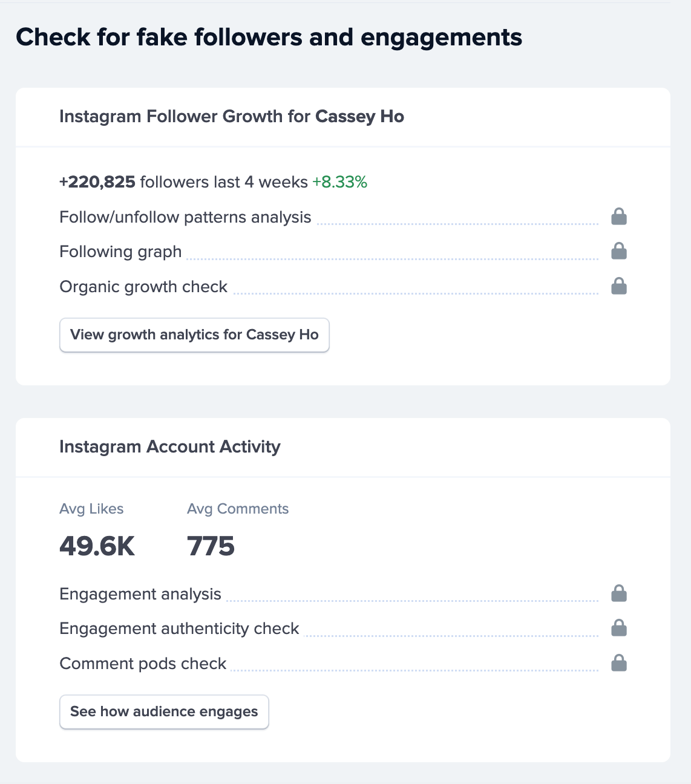The image size is (691, 784).
Task: Click the +8.33% growth percentage
Action: [339, 181]
